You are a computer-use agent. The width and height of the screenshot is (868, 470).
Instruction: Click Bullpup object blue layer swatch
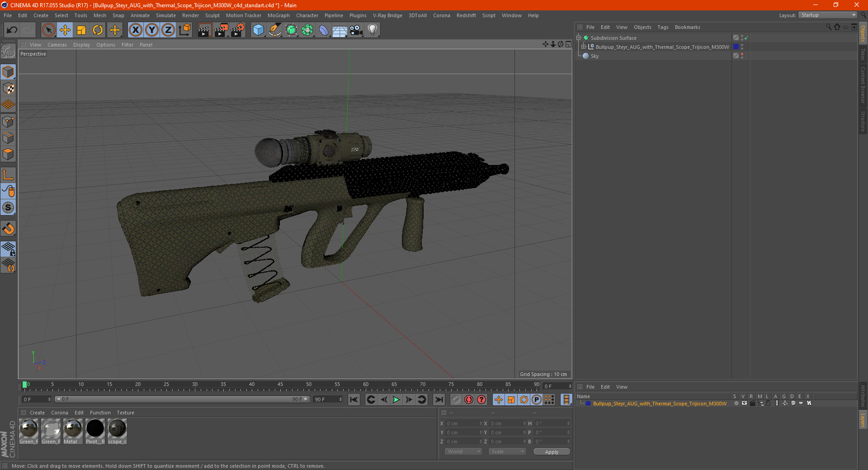(736, 47)
